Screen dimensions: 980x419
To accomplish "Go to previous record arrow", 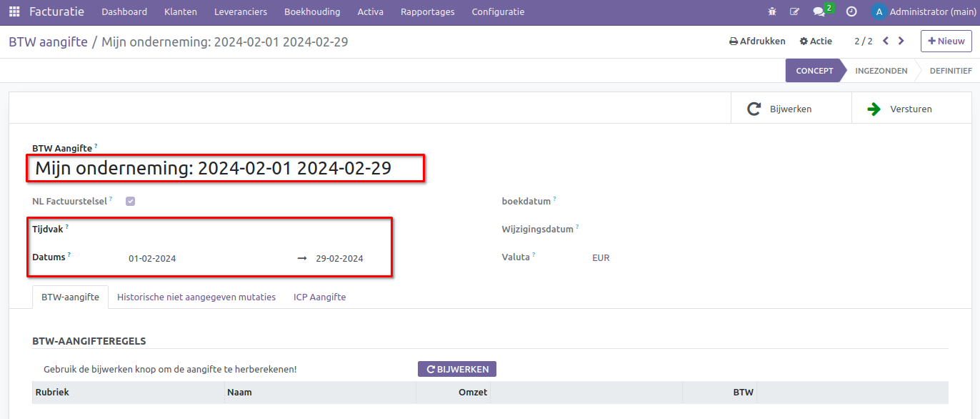I will (x=886, y=41).
